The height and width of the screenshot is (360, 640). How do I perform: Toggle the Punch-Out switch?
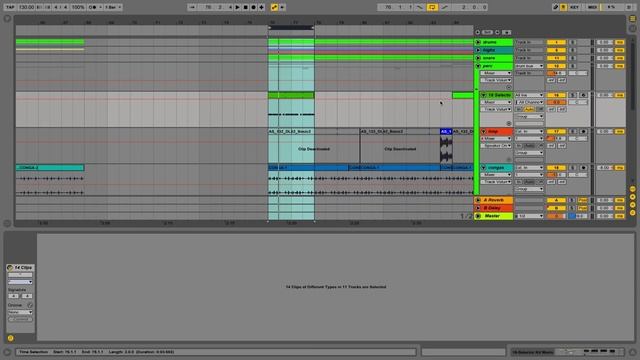(x=444, y=7)
